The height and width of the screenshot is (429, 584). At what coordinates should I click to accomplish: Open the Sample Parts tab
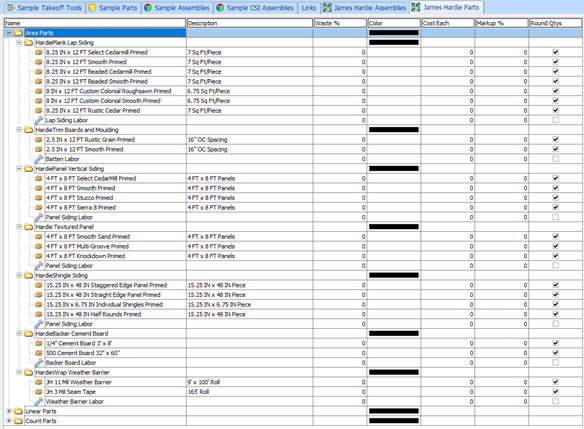114,8
